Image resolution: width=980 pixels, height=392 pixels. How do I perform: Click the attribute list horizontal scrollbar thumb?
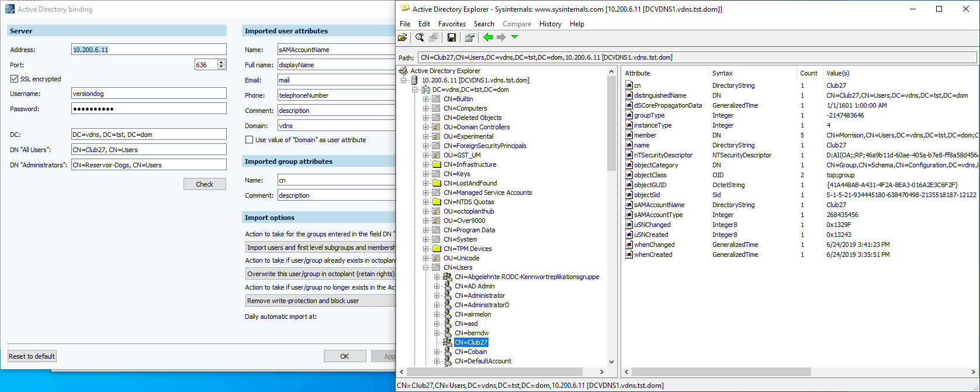click(721, 372)
